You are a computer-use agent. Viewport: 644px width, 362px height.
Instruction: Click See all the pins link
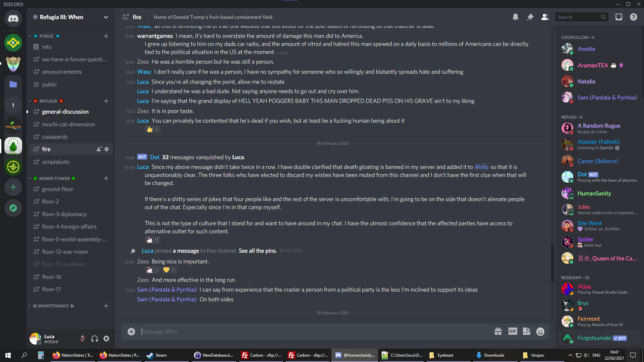coord(258,251)
